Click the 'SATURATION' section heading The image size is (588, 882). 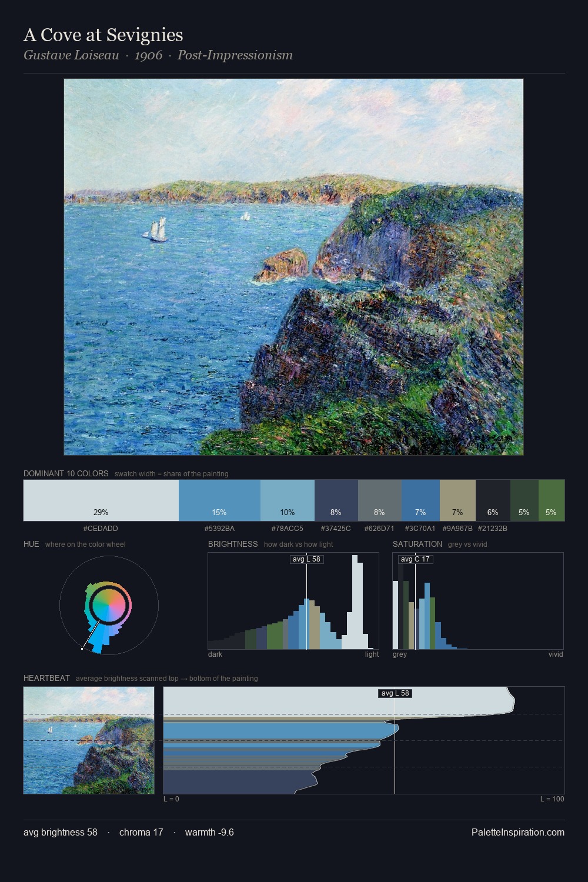pyautogui.click(x=417, y=544)
